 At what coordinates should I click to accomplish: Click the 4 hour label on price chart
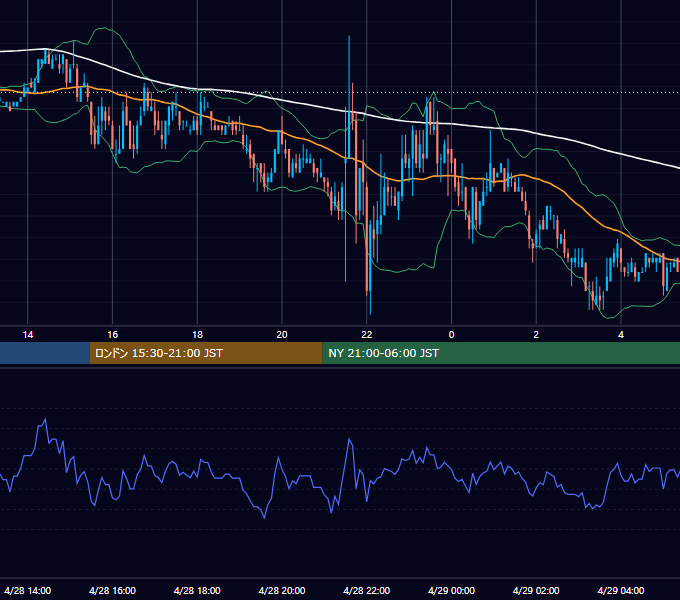click(621, 335)
